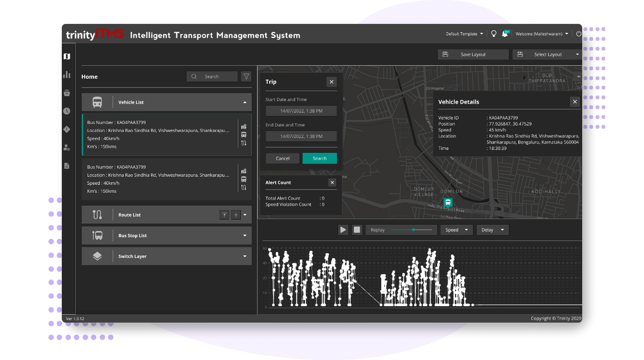Click the End Date and Time field

click(301, 136)
